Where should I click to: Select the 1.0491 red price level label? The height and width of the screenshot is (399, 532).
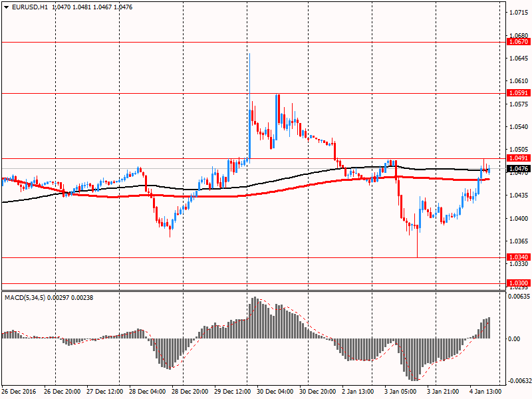(519, 158)
